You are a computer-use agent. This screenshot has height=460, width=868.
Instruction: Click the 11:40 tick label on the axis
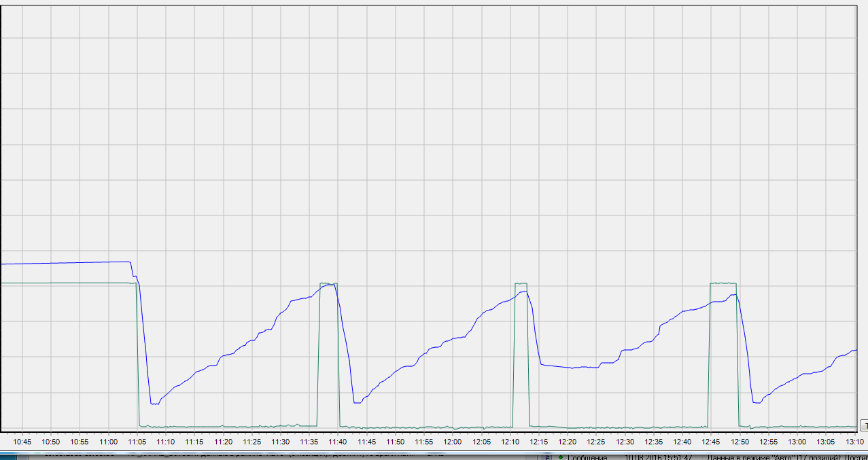(x=338, y=442)
